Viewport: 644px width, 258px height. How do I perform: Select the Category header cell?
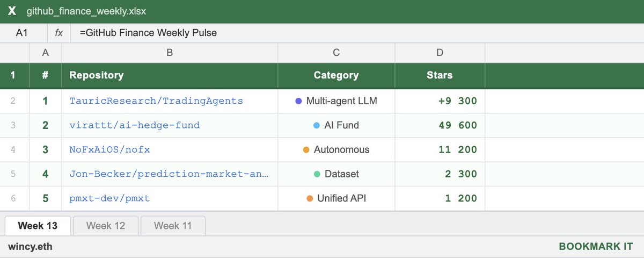click(336, 75)
